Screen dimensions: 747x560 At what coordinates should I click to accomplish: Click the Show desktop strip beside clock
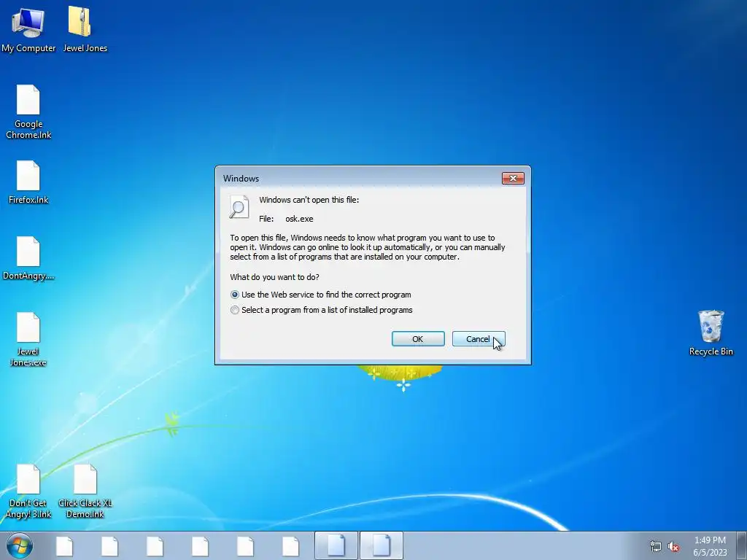tap(741, 545)
